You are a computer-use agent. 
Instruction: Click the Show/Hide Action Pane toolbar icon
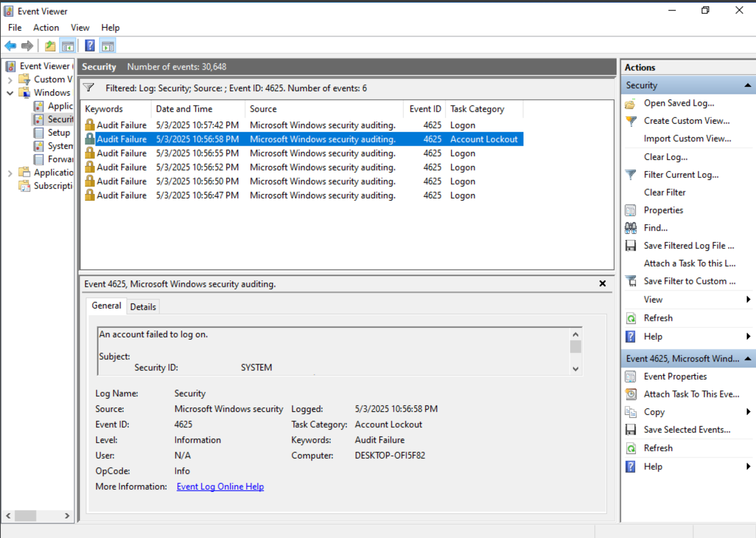click(x=108, y=46)
